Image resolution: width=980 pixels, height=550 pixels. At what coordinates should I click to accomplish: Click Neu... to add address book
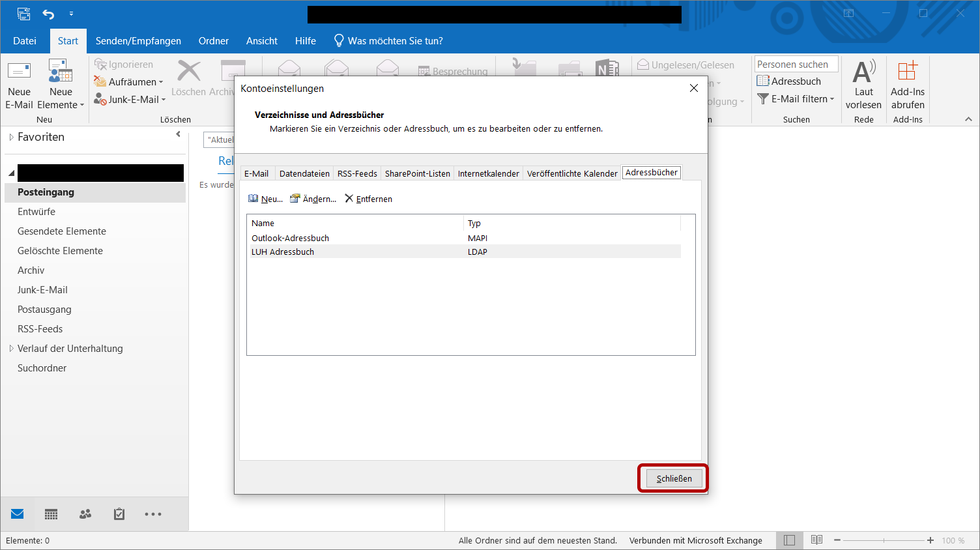point(265,199)
